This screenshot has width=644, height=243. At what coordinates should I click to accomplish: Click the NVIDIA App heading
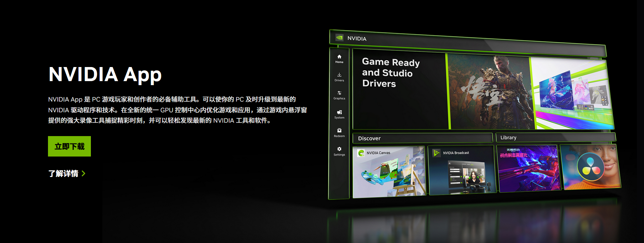click(105, 74)
